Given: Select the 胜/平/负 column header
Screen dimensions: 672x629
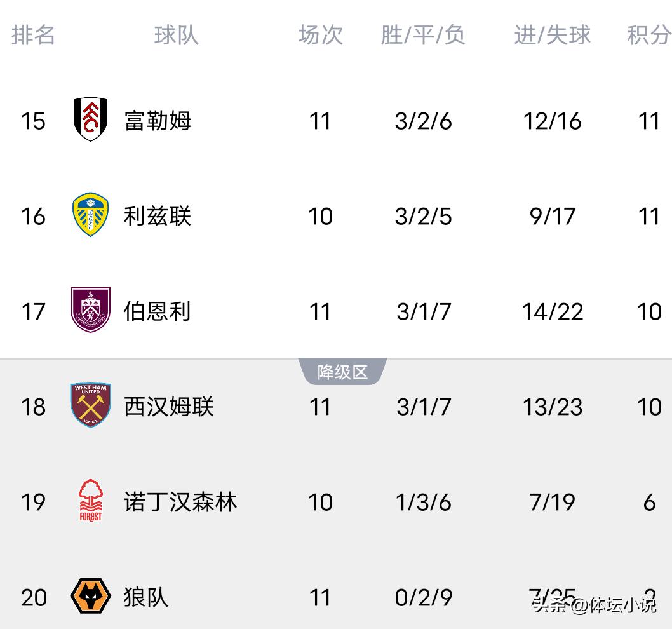Looking at the screenshot, I should click(x=423, y=35).
